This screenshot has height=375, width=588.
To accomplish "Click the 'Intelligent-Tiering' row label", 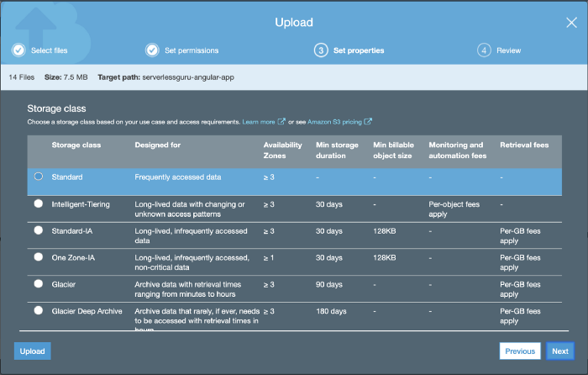I will coord(81,204).
